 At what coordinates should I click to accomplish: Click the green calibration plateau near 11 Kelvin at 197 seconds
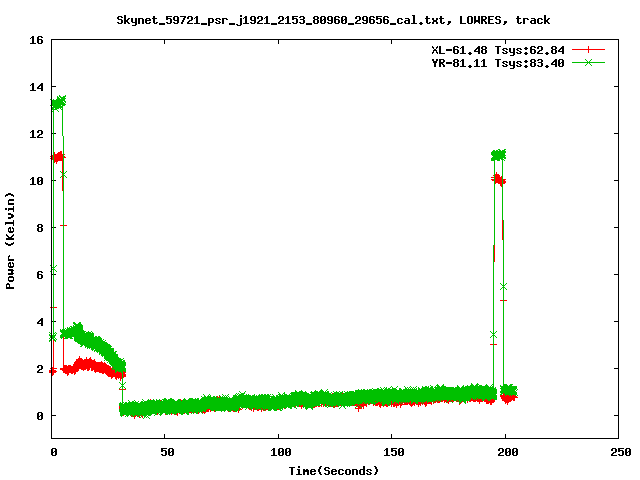tap(498, 155)
